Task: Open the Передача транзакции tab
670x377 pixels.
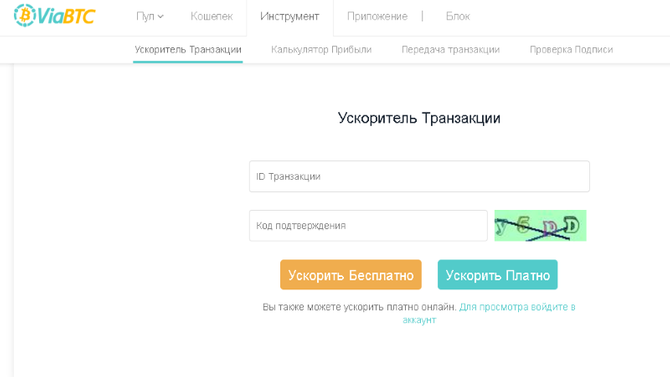Action: pos(450,50)
